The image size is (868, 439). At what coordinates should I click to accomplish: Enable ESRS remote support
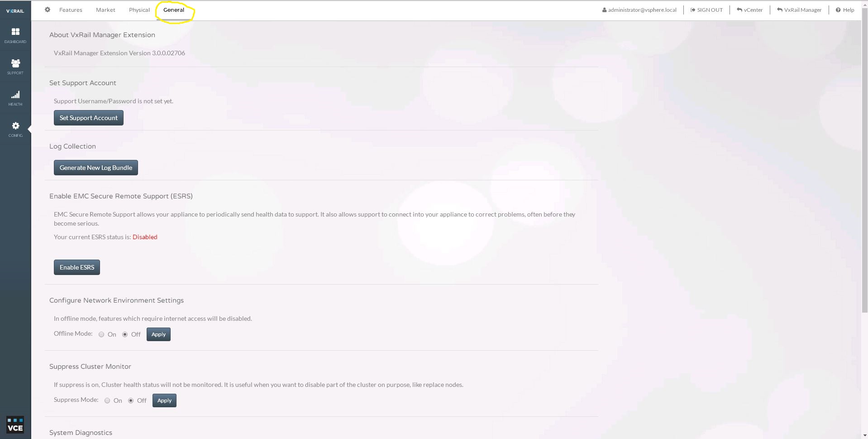[76, 267]
